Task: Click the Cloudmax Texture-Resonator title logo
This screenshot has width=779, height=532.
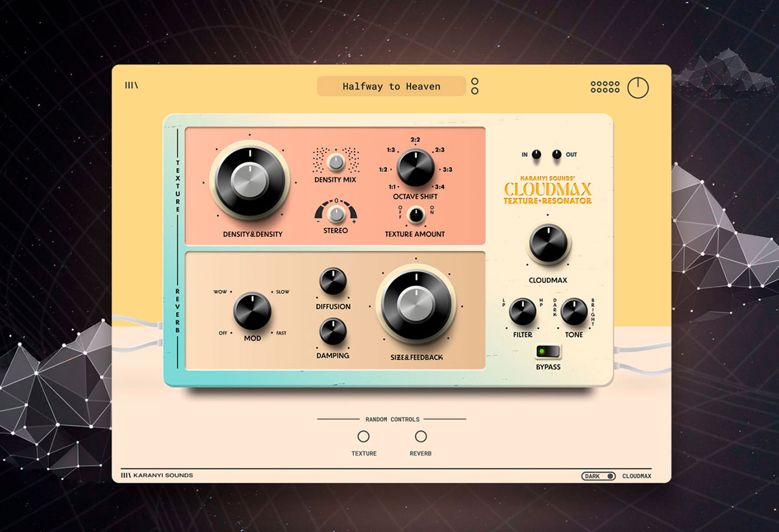Action: pyautogui.click(x=548, y=189)
